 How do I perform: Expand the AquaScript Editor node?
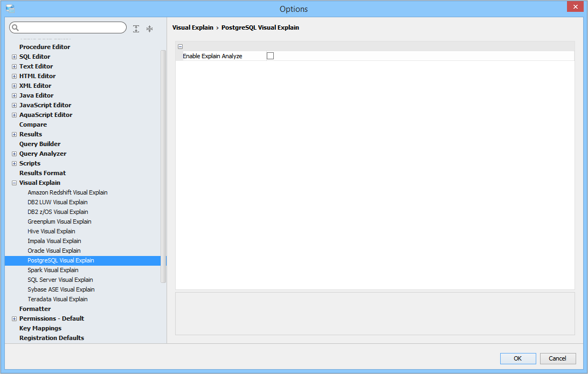(14, 115)
